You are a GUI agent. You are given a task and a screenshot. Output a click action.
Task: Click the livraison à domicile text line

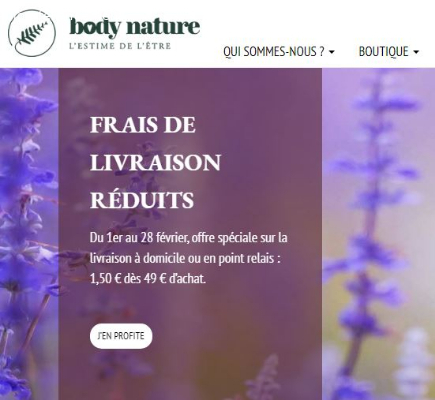(x=185, y=258)
